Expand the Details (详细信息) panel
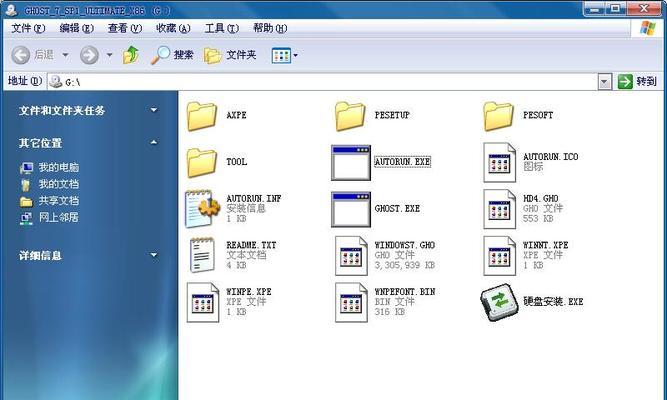Image resolution: width=667 pixels, height=400 pixels. pos(154,255)
